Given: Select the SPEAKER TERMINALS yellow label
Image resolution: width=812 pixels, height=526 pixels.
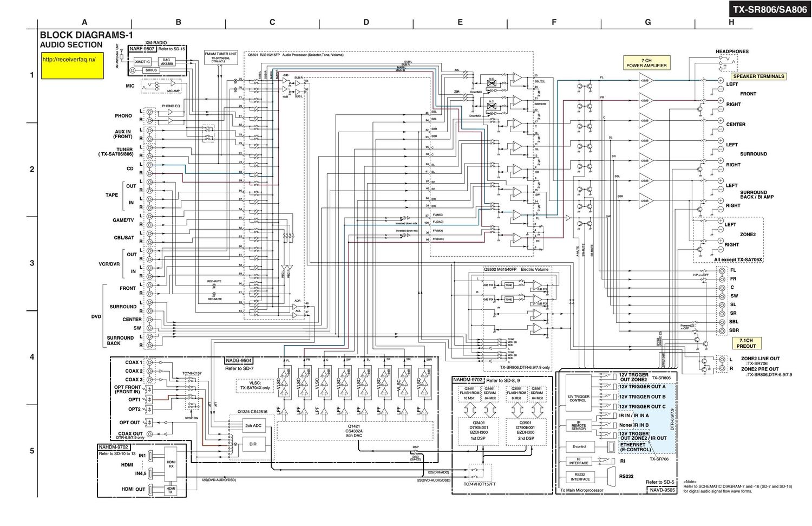Looking at the screenshot, I should point(758,76).
